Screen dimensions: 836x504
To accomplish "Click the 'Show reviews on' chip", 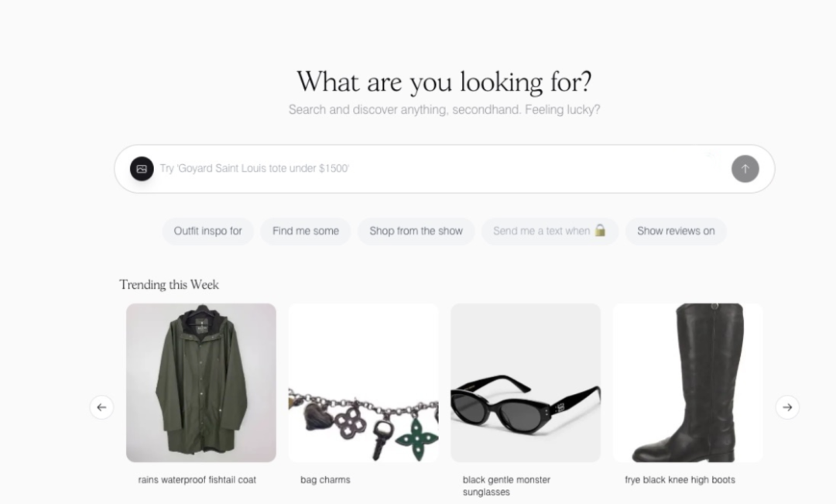I will (676, 231).
